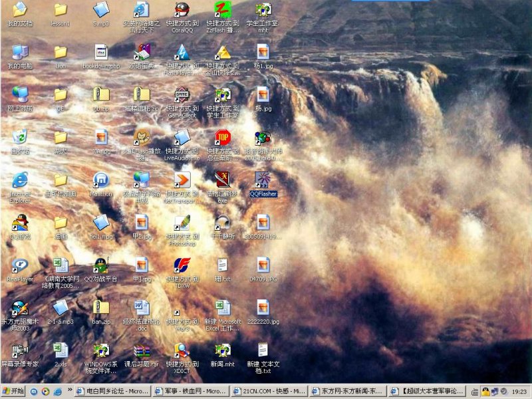Viewport: 532px width, 399px height.
Task: Open the Maxthon browser icon
Action: (100, 180)
